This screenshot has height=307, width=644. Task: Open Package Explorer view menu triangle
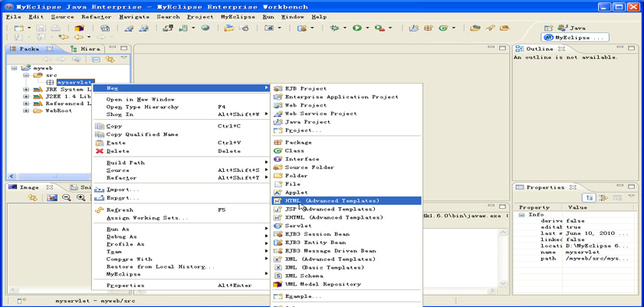123,58
